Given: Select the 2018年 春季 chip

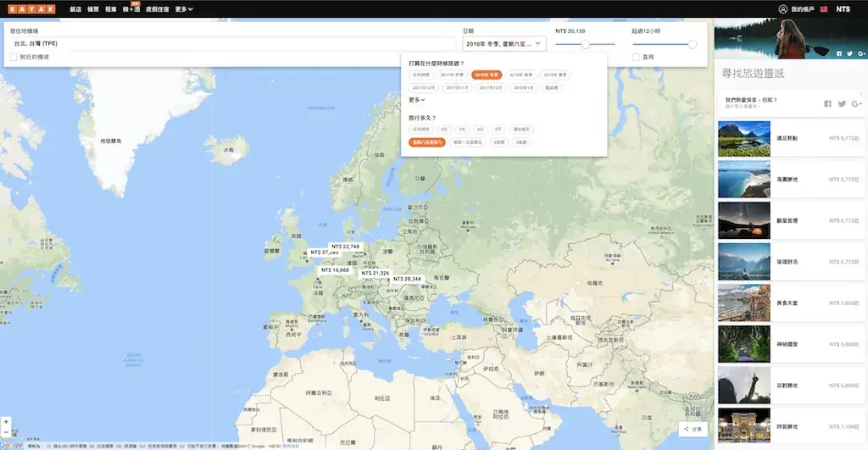Looking at the screenshot, I should coord(521,75).
